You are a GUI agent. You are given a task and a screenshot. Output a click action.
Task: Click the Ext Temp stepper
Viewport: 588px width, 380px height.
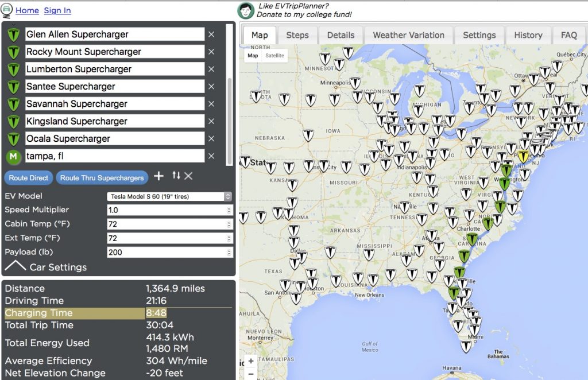(x=229, y=238)
